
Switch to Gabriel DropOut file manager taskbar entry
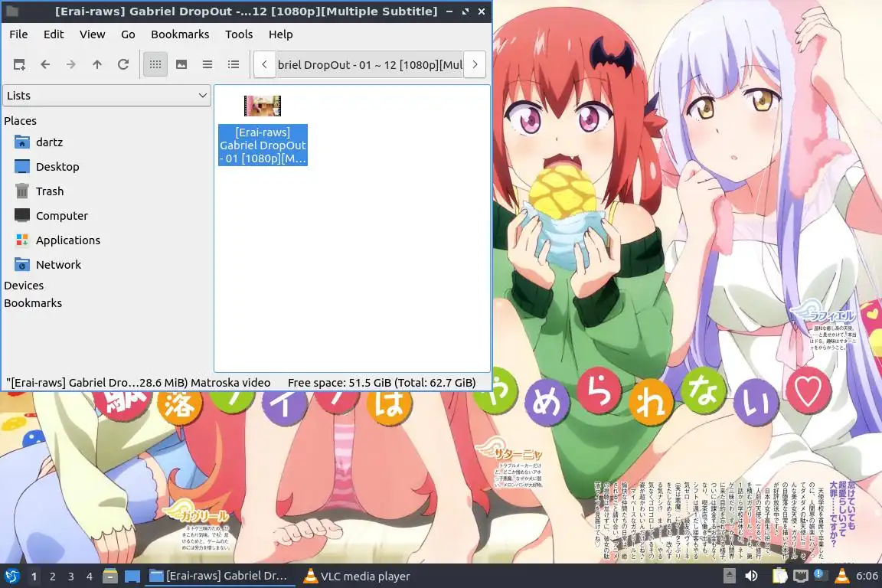pos(220,577)
